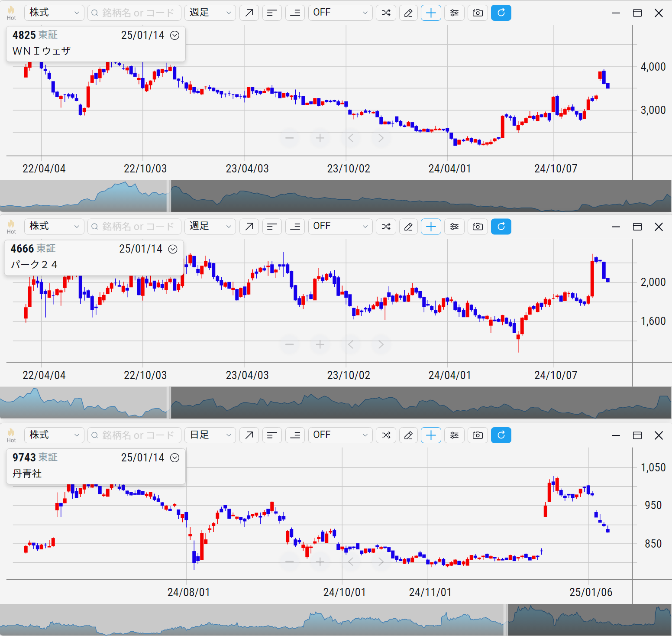Screen dimensions: 672x636
Task: Click the stock search field in 4825 chart
Action: click(134, 13)
